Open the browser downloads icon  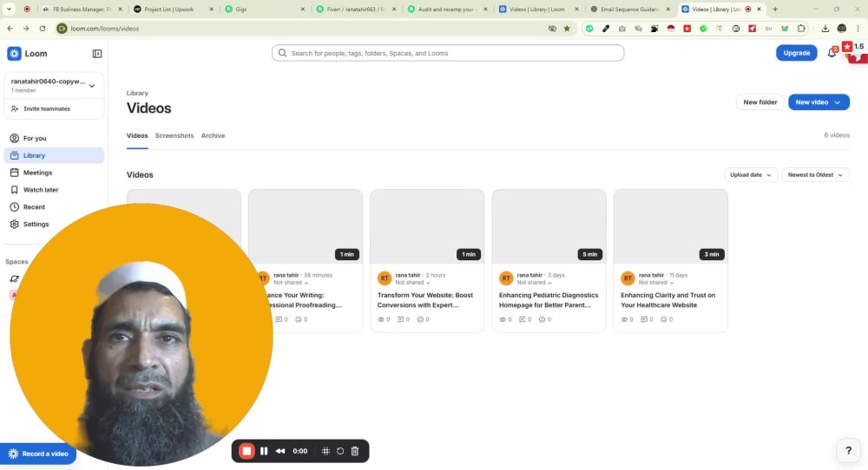(825, 29)
